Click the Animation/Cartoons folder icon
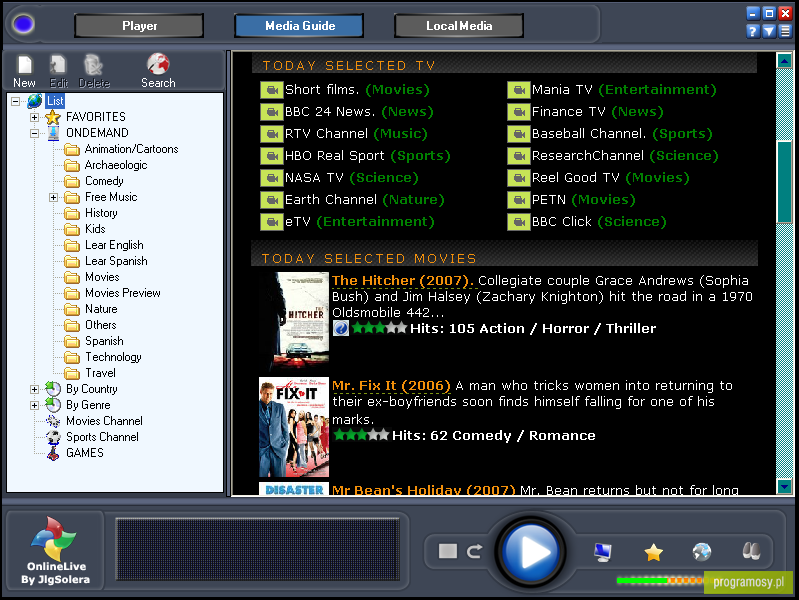The width and height of the screenshot is (799, 600). click(72, 150)
